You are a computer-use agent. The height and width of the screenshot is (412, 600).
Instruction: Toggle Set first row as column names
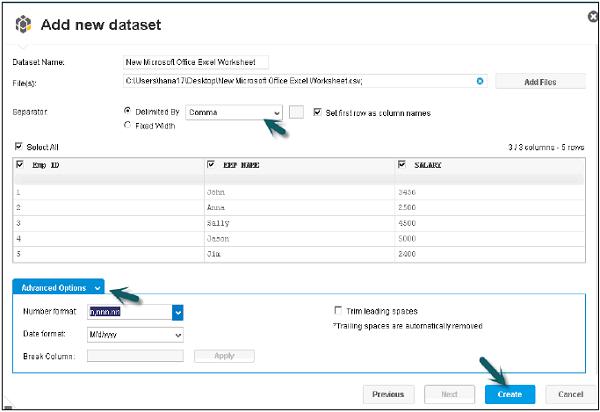tap(317, 112)
